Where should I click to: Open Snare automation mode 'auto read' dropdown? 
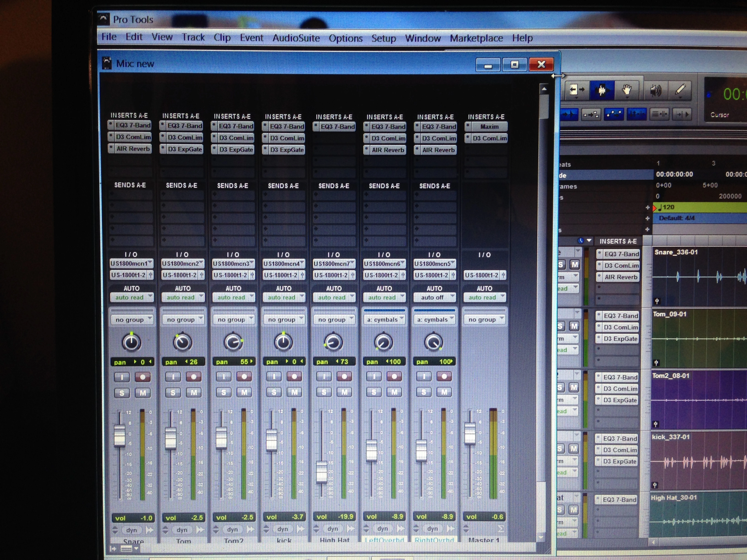[x=132, y=297]
